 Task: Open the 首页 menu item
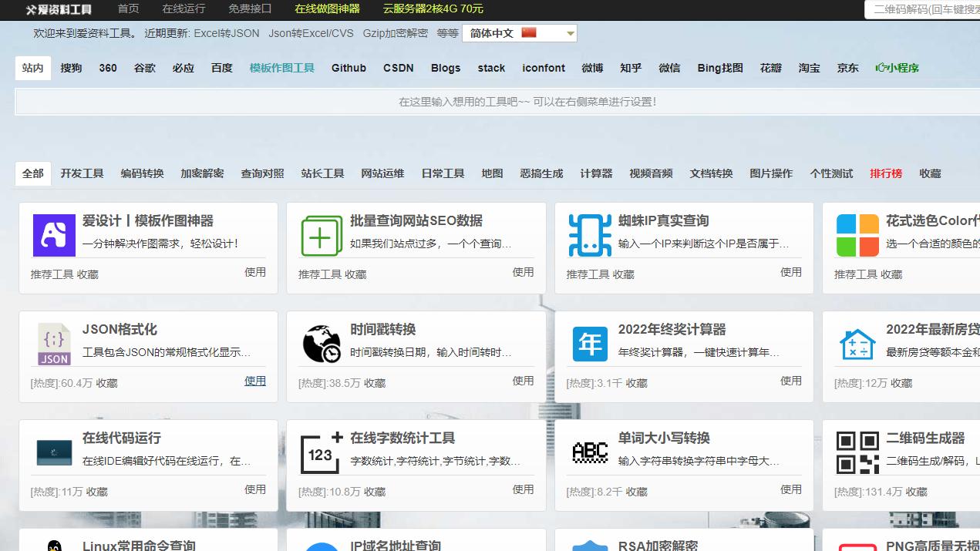tap(128, 9)
